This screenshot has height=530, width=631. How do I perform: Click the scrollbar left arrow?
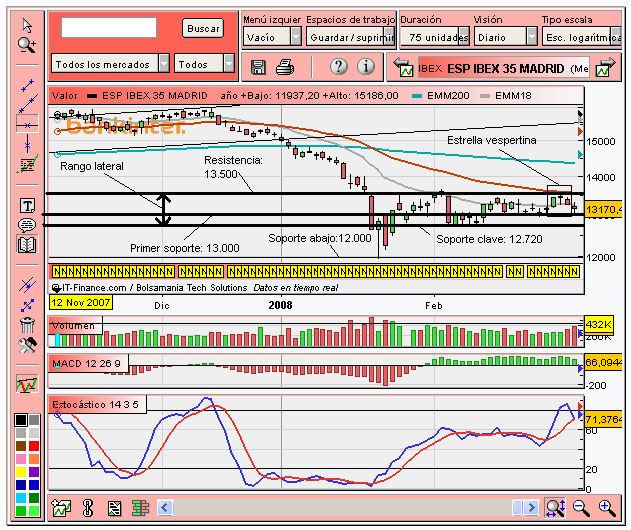(x=165, y=507)
